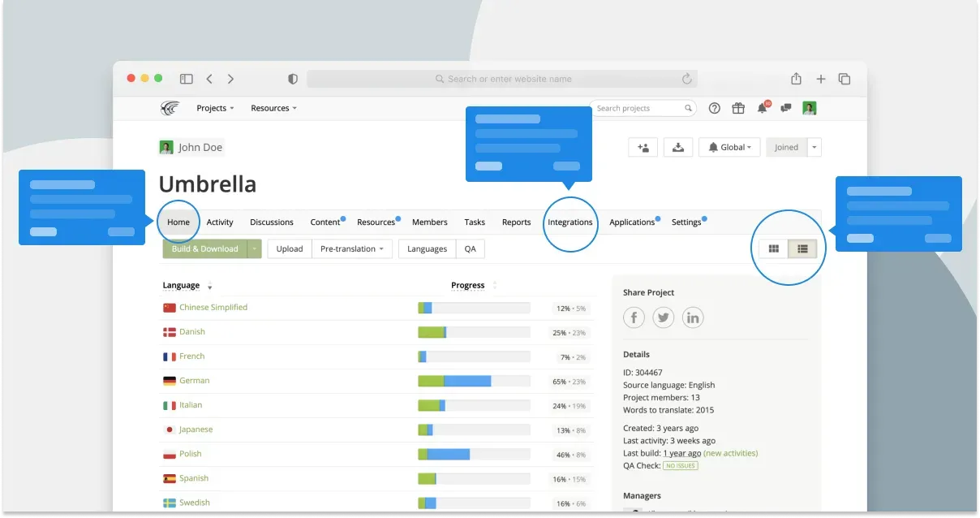Share project on Twitter
This screenshot has height=518, width=980.
664,317
